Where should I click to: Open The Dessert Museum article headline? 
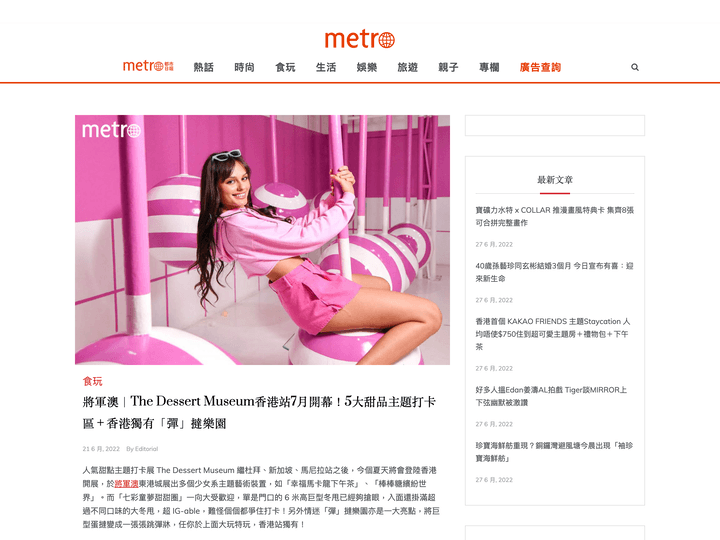pyautogui.click(x=259, y=412)
